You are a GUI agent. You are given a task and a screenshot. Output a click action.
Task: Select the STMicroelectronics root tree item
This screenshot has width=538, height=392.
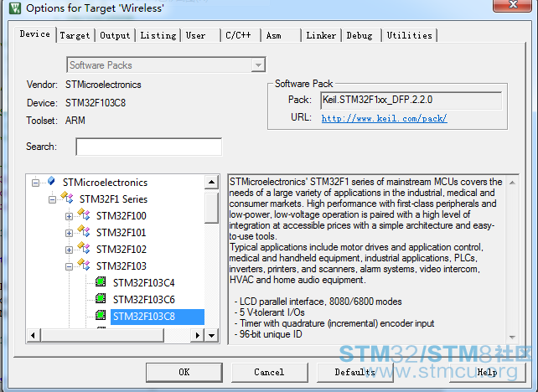point(105,183)
